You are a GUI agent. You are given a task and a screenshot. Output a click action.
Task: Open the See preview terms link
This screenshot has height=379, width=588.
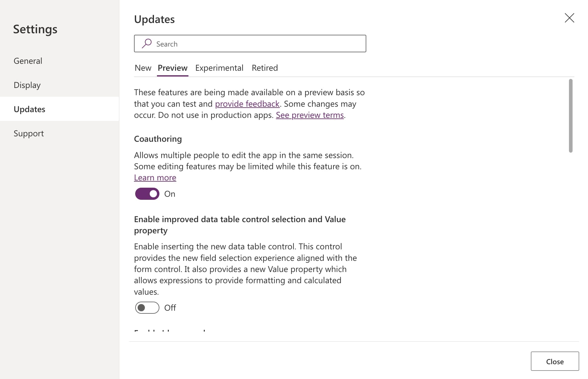pyautogui.click(x=310, y=115)
